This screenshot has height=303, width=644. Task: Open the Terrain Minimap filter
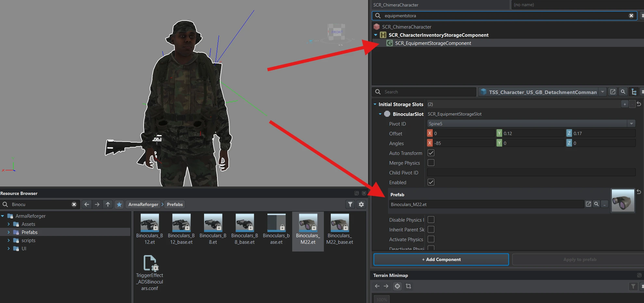click(x=633, y=286)
